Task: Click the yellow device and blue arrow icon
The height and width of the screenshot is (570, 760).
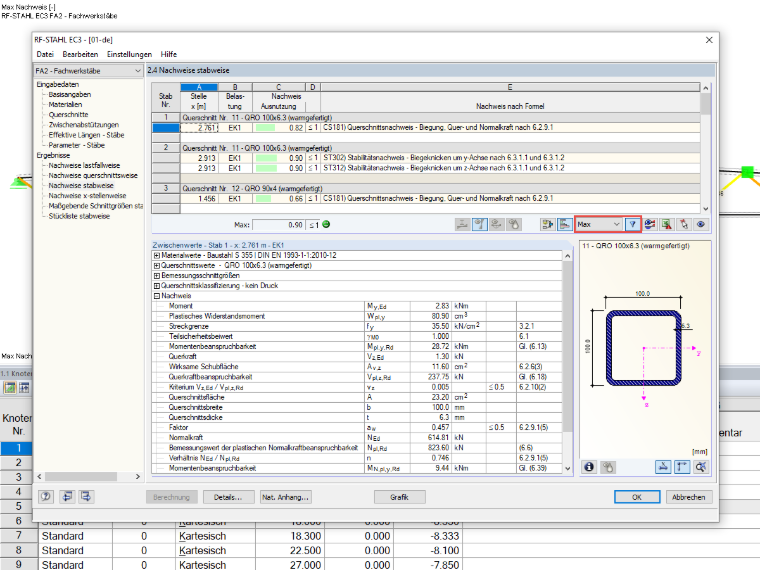Action: (548, 224)
